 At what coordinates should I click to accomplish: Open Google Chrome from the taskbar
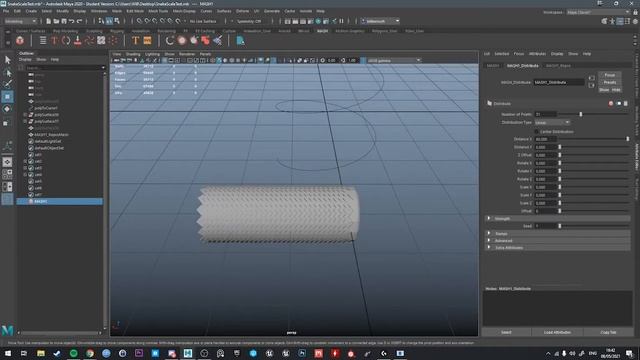coord(90,353)
